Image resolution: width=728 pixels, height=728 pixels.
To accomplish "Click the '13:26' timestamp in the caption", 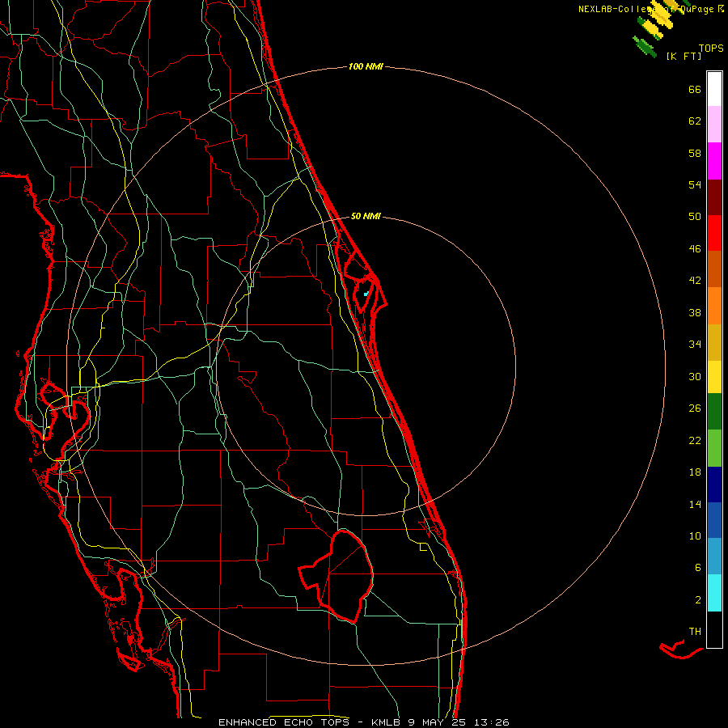I will click(491, 722).
